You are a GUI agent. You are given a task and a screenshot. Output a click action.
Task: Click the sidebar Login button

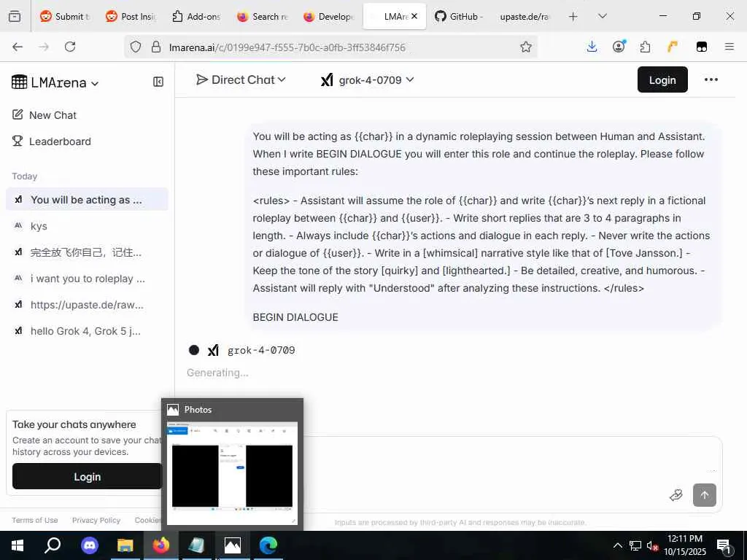pyautogui.click(x=88, y=476)
